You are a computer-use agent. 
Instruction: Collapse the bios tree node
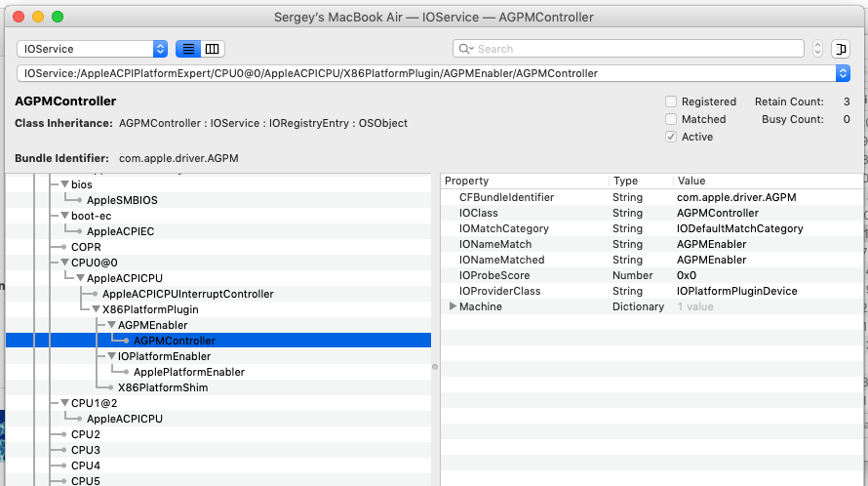64,184
